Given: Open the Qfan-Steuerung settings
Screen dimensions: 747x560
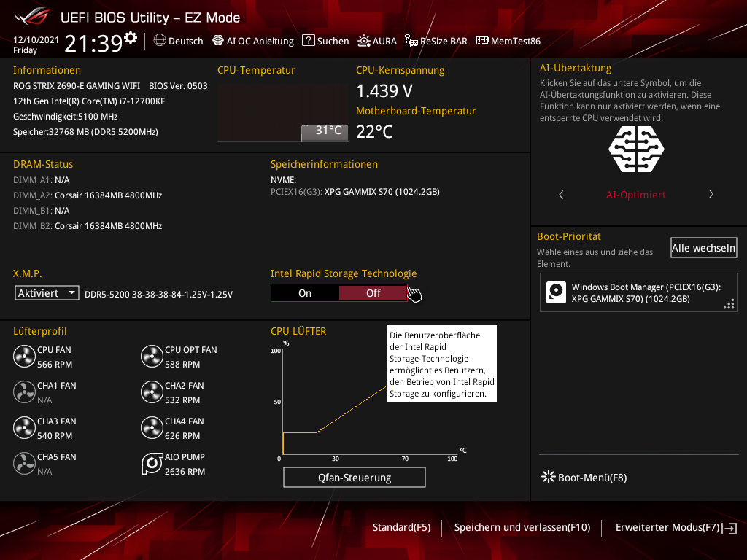Looking at the screenshot, I should click(354, 477).
